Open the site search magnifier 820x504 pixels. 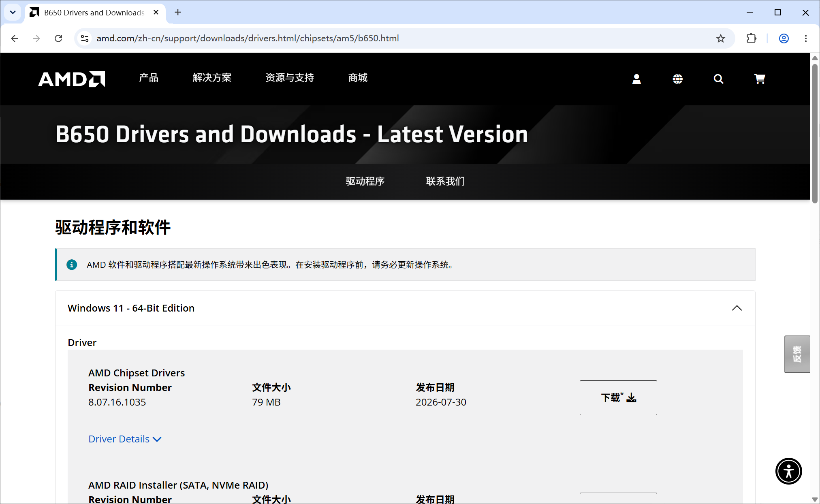pyautogui.click(x=719, y=79)
